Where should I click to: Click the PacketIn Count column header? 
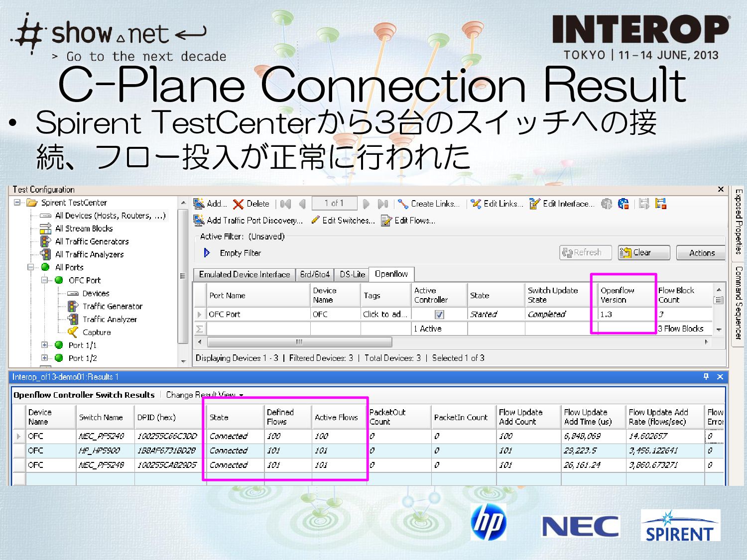pyautogui.click(x=463, y=417)
